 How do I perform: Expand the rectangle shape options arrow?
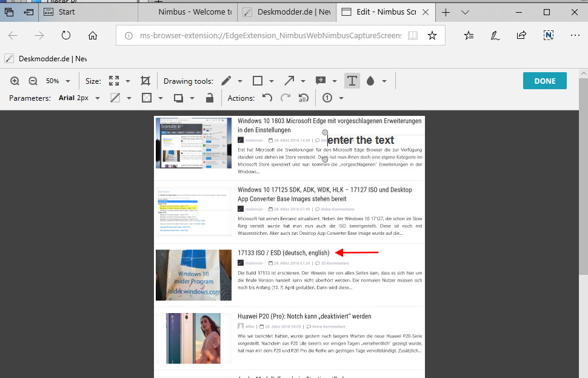click(272, 81)
